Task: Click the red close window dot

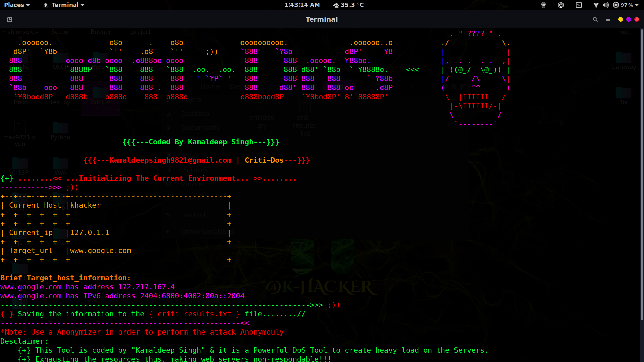Action: [x=637, y=19]
